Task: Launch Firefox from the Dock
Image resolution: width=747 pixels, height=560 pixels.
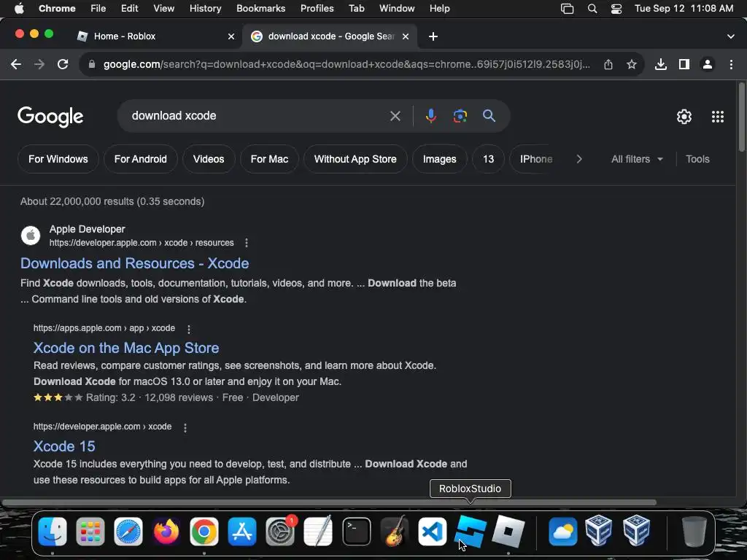Action: pyautogui.click(x=166, y=531)
